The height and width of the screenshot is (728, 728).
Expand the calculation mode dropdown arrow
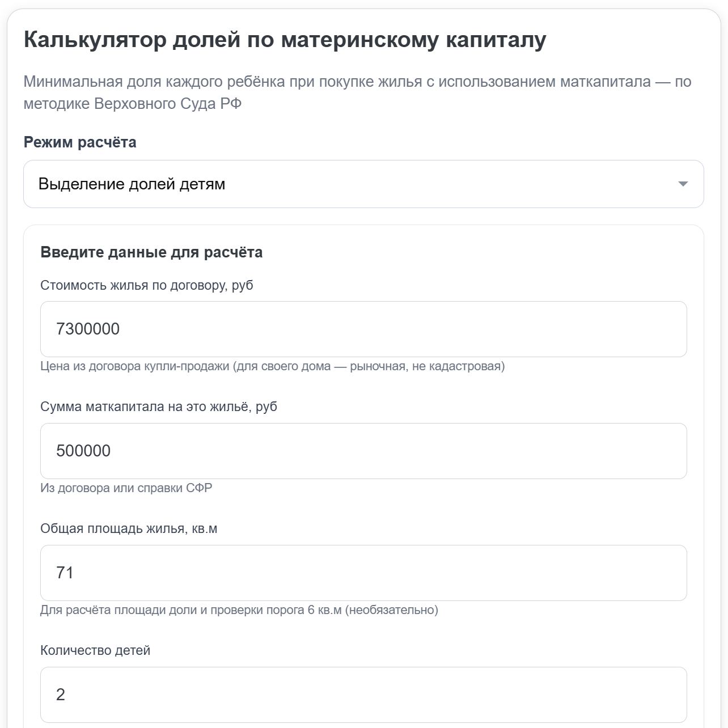[683, 184]
